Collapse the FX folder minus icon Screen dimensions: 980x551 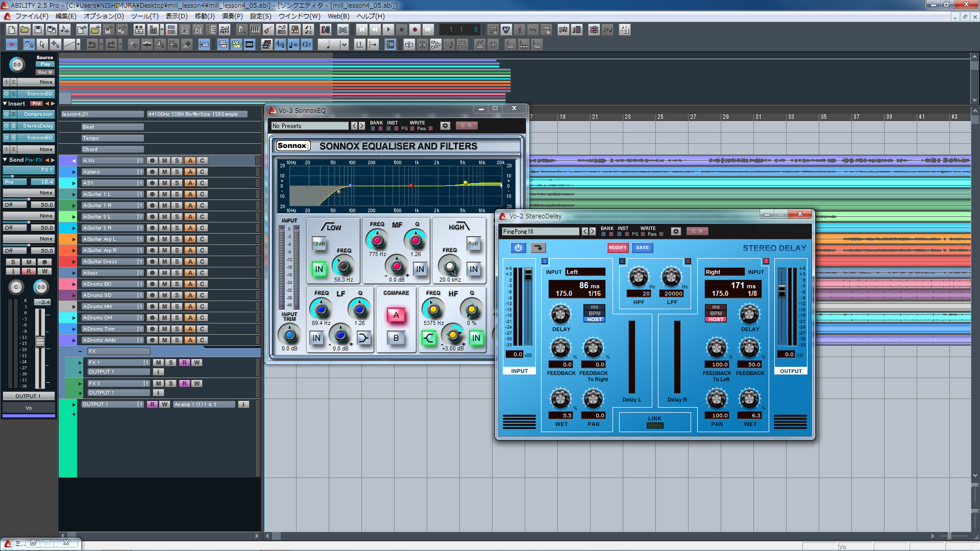pyautogui.click(x=80, y=352)
